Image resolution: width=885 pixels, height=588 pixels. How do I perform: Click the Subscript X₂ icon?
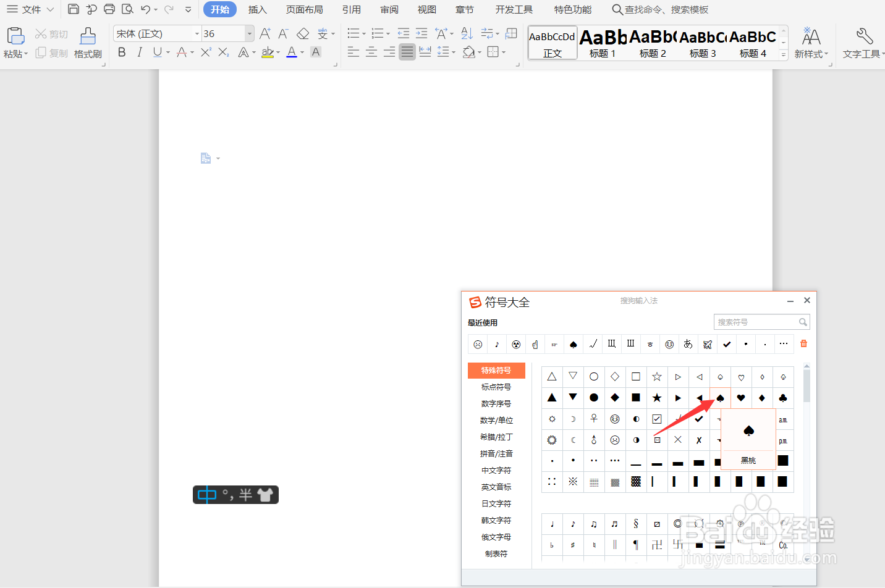(224, 52)
